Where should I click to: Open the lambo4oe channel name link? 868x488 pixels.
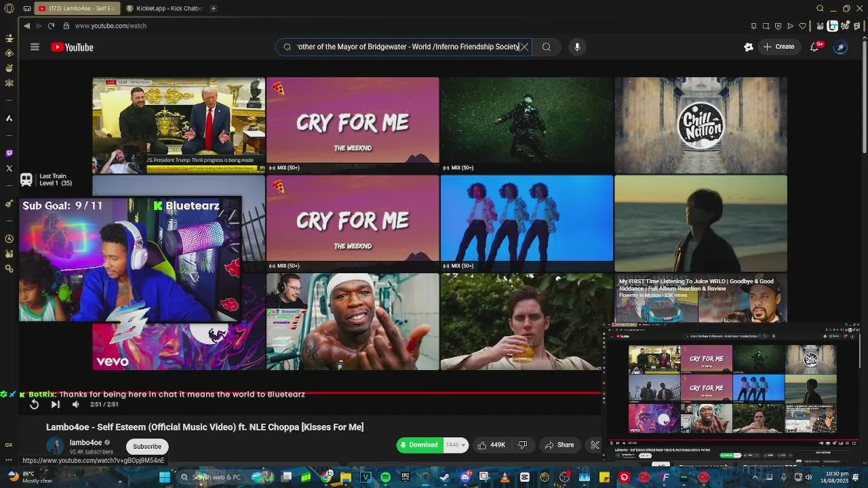click(85, 443)
